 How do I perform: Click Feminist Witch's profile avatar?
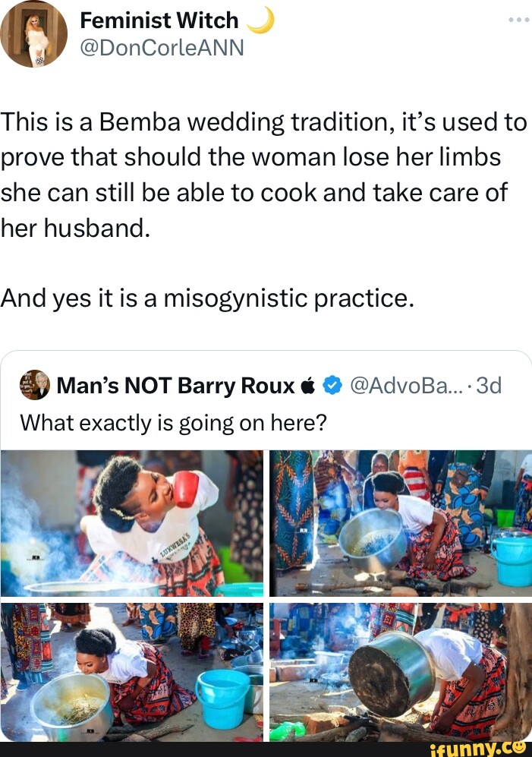[x=34, y=33]
